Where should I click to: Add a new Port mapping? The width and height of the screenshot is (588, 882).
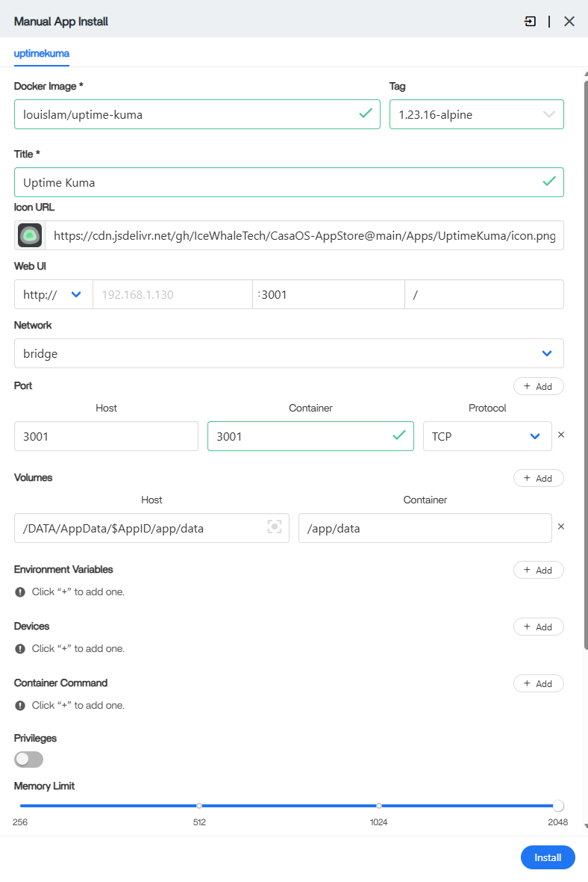538,386
